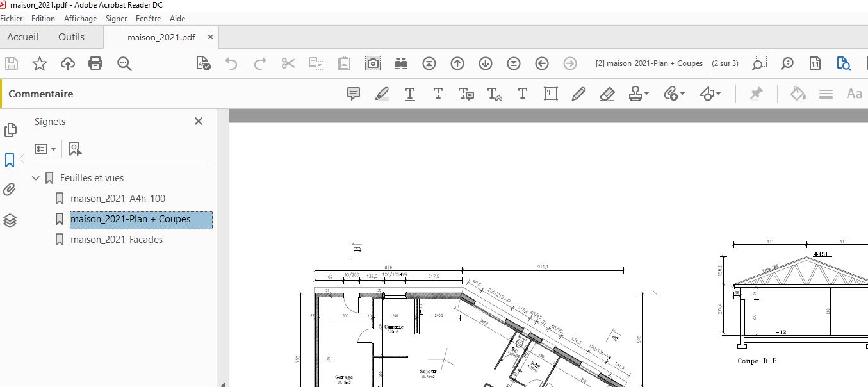Toggle the Bookmarks side panel
Screen dimensions: 868x387
[10, 160]
